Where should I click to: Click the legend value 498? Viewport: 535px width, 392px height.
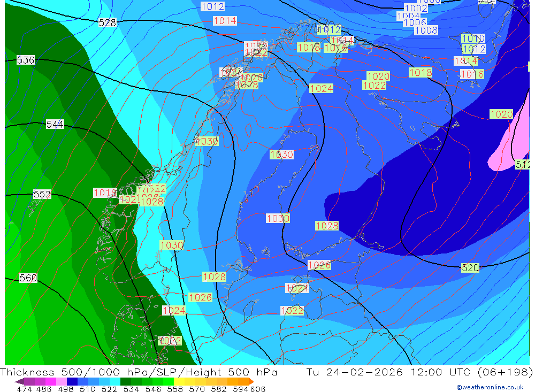[x=66, y=389]
